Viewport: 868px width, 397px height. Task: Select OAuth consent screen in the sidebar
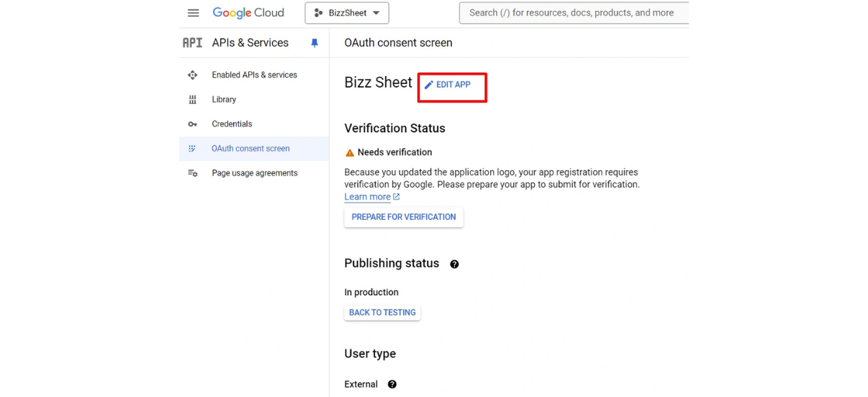click(x=254, y=148)
